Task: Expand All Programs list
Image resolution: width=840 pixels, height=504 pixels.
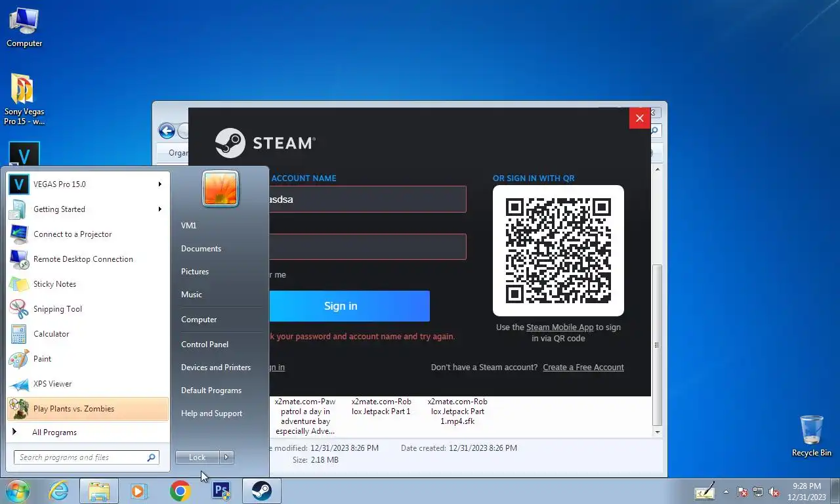Action: point(87,432)
